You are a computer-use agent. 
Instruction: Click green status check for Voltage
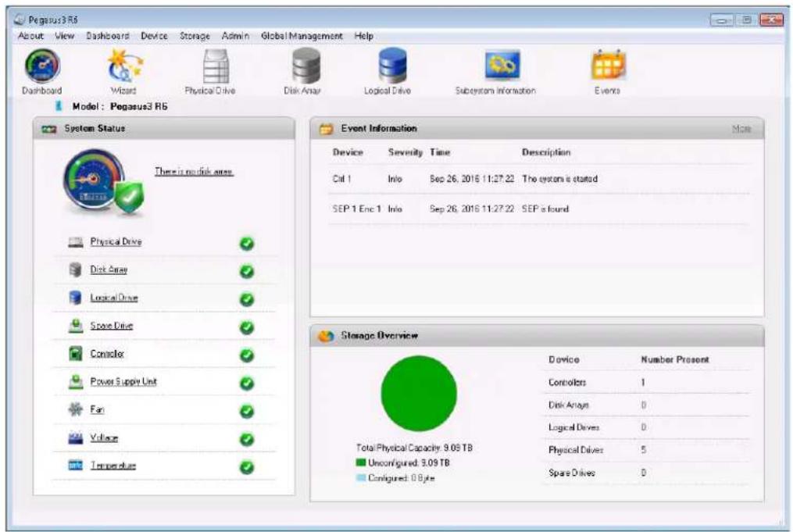click(247, 440)
